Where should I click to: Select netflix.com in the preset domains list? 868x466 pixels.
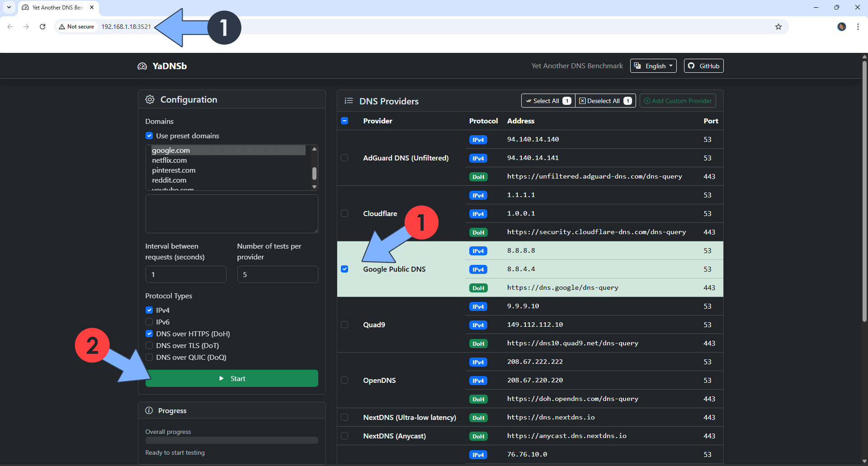tap(228, 160)
